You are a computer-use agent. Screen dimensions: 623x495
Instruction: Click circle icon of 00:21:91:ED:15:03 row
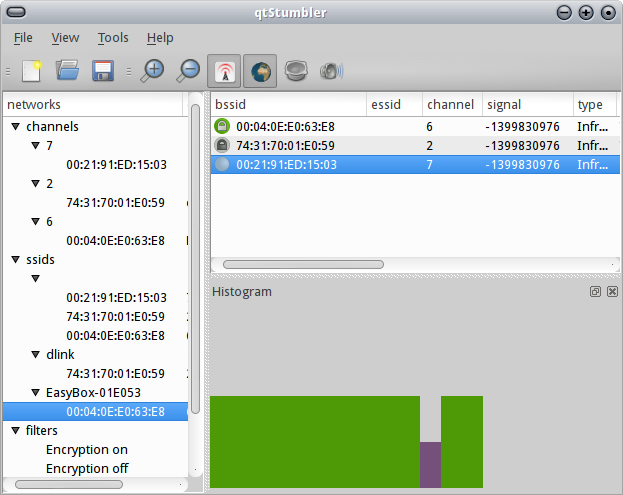coord(222,164)
